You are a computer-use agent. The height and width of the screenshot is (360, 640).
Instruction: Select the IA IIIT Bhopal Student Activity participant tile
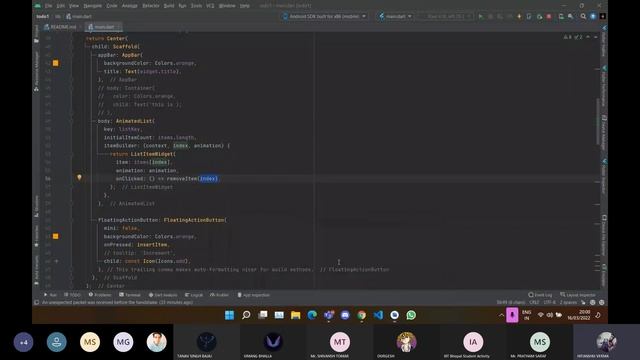[473, 342]
